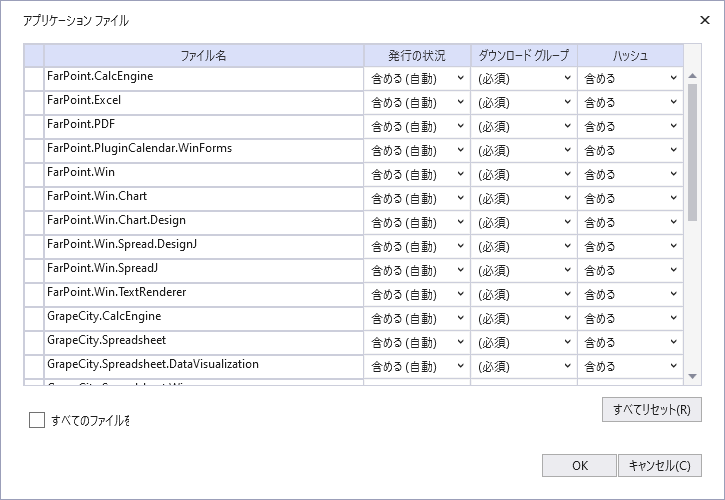Expand ダウンロード グループ dropdown for FarPoint.Excel

[x=523, y=102]
